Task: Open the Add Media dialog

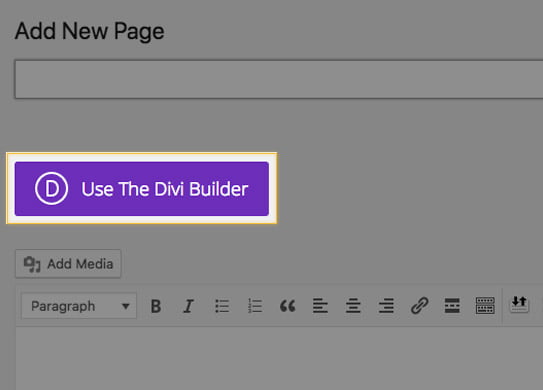Action: click(x=68, y=264)
